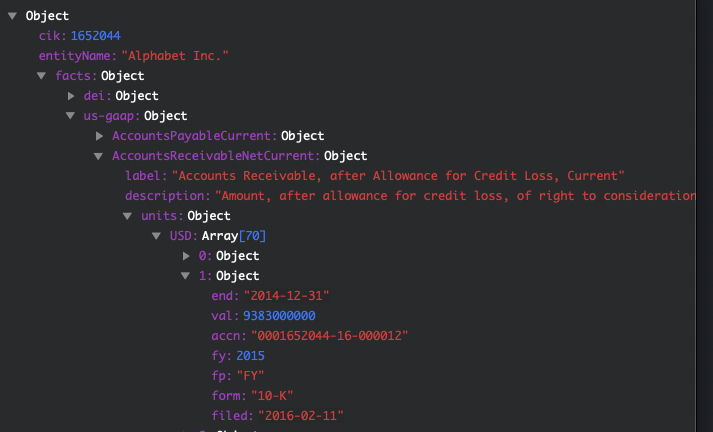Expand the AccountsPayableCurrent triangle

tap(100, 136)
